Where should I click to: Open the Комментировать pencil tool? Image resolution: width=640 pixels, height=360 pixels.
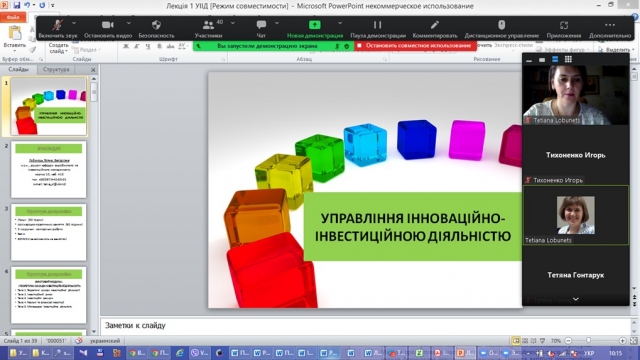(x=435, y=25)
